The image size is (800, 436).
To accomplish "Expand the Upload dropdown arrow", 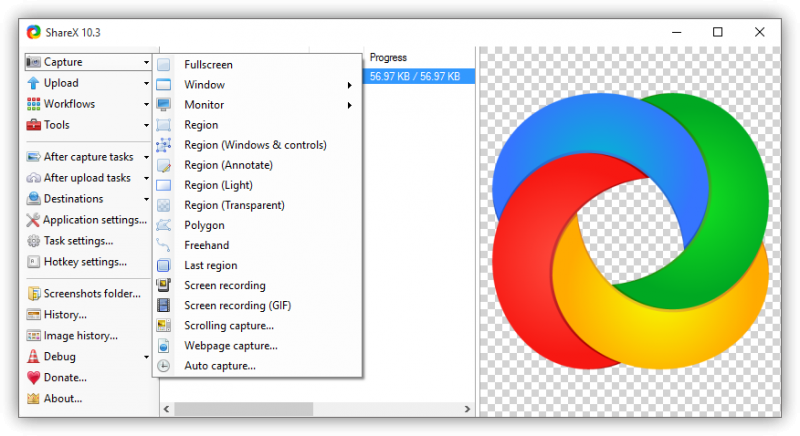I will point(146,83).
